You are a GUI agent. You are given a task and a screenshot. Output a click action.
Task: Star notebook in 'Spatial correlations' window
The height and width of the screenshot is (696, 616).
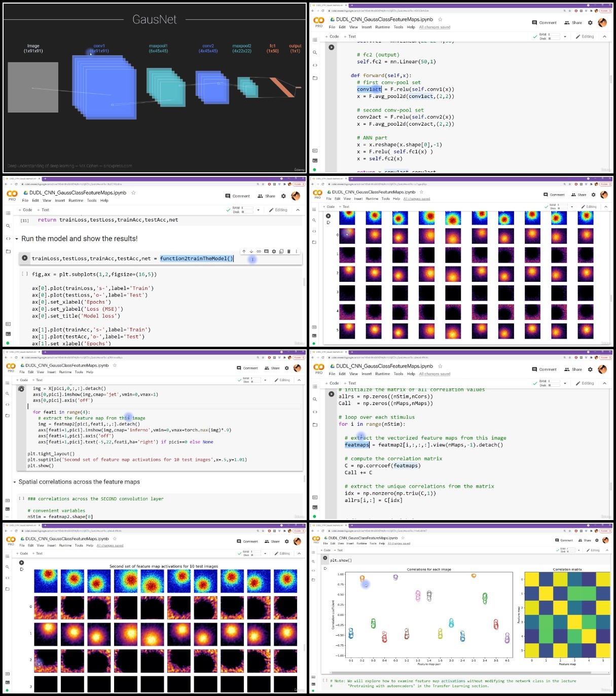coord(115,365)
